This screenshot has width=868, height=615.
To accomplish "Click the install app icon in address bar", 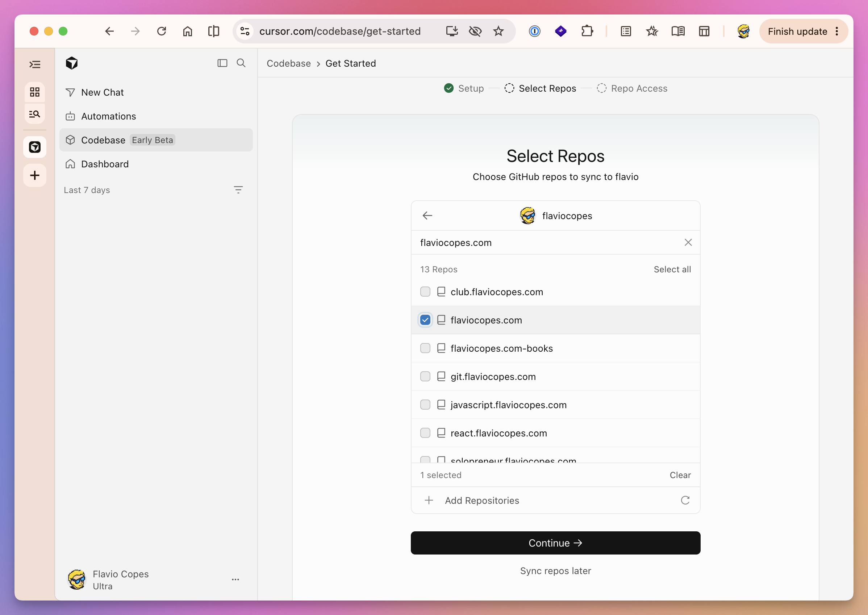I will point(452,31).
